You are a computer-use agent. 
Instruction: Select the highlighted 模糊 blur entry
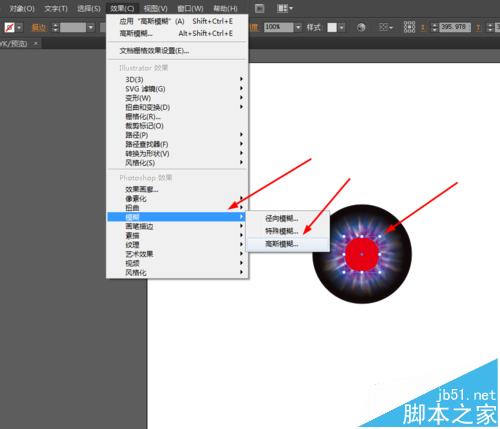pyautogui.click(x=176, y=217)
